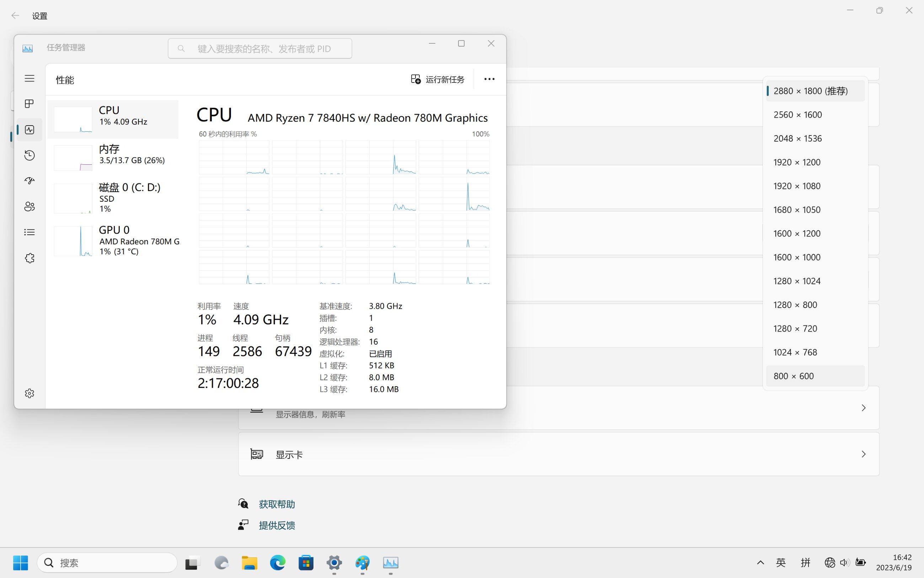Choose 2880 × 1800 (推荐) resolution
Image resolution: width=924 pixels, height=578 pixels.
coord(815,91)
